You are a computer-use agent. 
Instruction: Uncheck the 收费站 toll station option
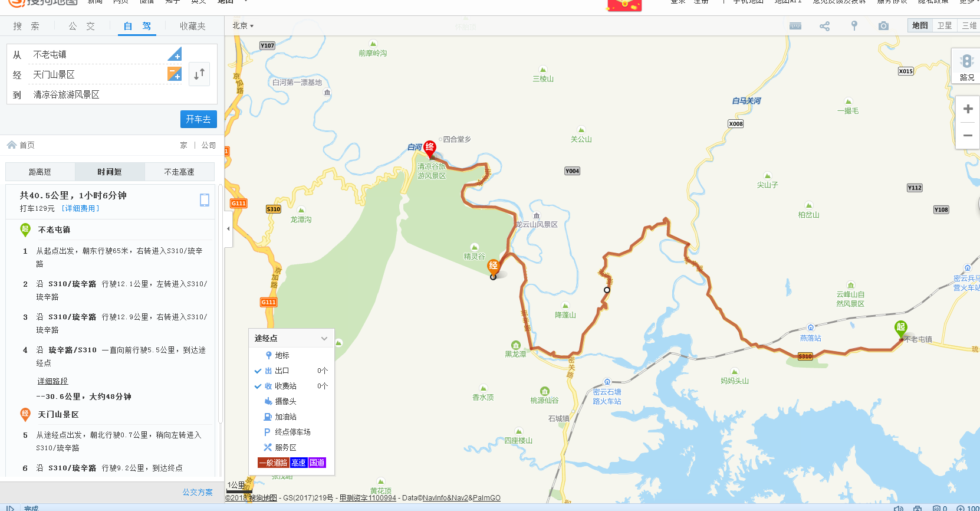[258, 386]
